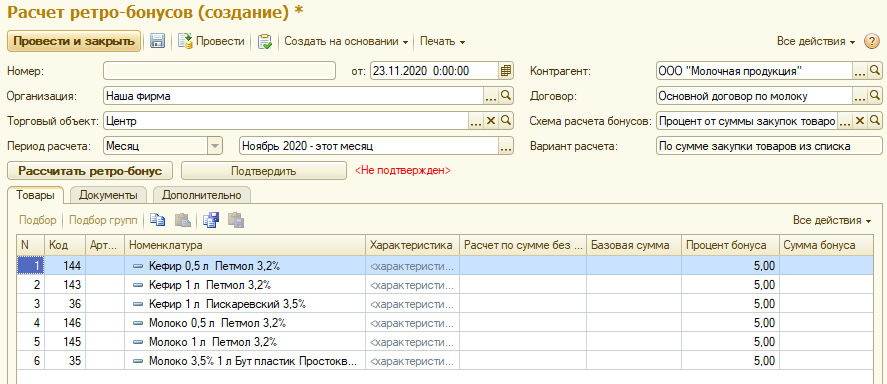Open Создать на основании dropdown
Screen dimensions: 887x384
click(346, 41)
